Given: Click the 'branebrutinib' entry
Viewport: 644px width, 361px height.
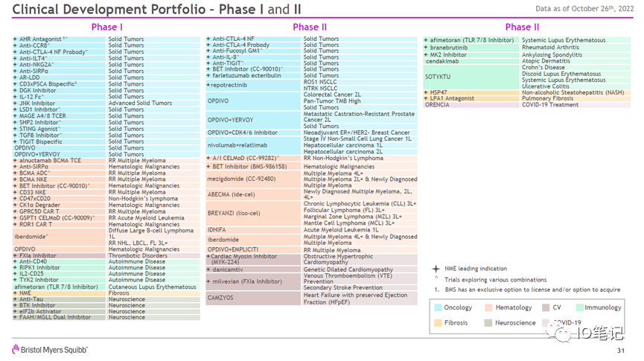Looking at the screenshot, I should pyautogui.click(x=449, y=48).
